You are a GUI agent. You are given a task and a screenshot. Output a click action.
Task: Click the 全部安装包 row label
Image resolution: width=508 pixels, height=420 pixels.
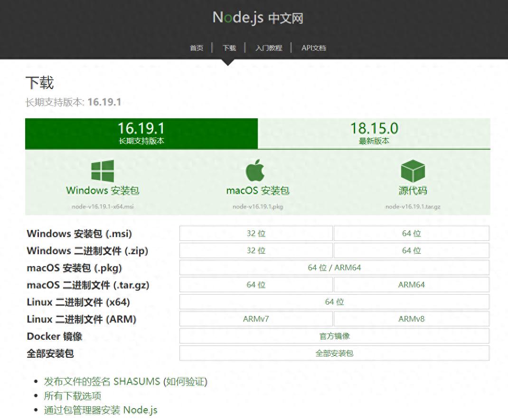pos(50,353)
